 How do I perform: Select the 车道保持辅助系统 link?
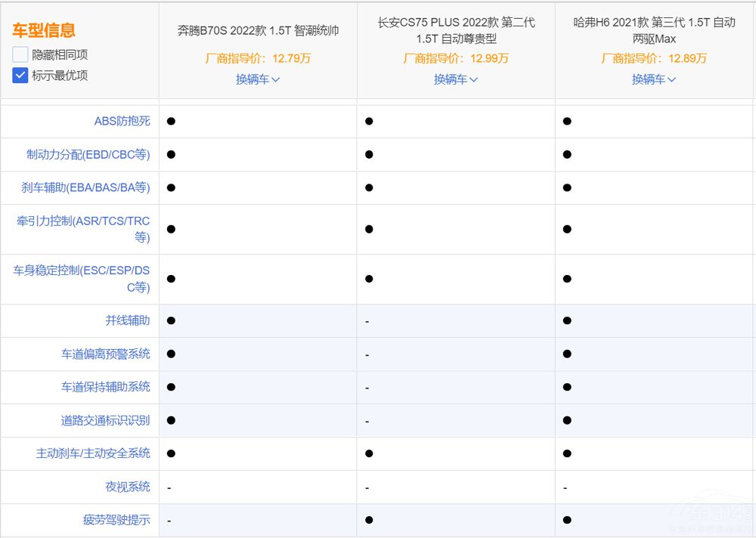105,387
